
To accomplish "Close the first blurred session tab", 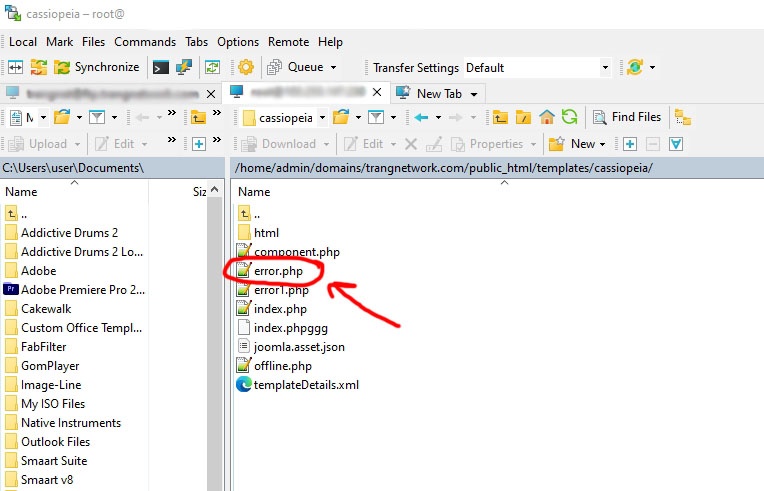I will point(211,94).
